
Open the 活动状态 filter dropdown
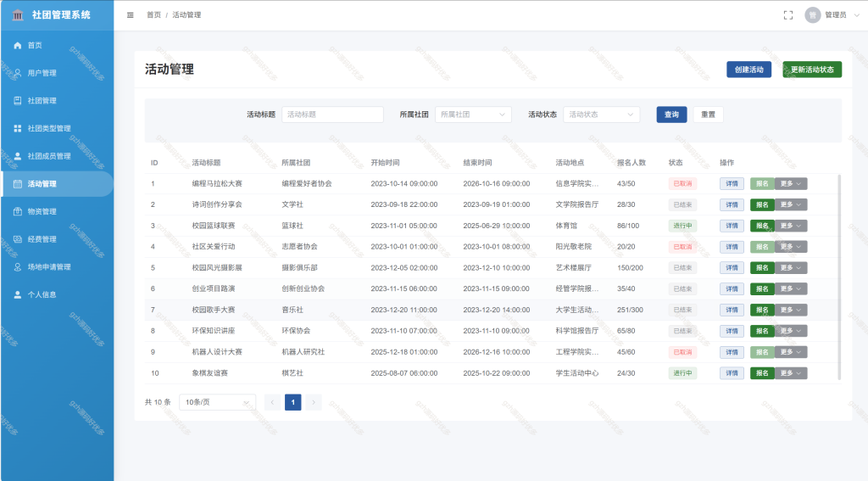tap(602, 115)
